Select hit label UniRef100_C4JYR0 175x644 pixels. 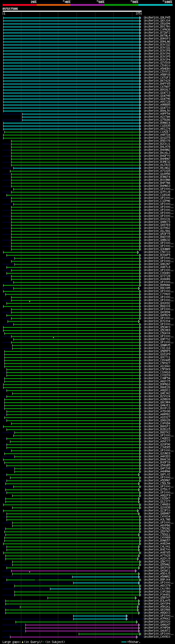[157, 589]
